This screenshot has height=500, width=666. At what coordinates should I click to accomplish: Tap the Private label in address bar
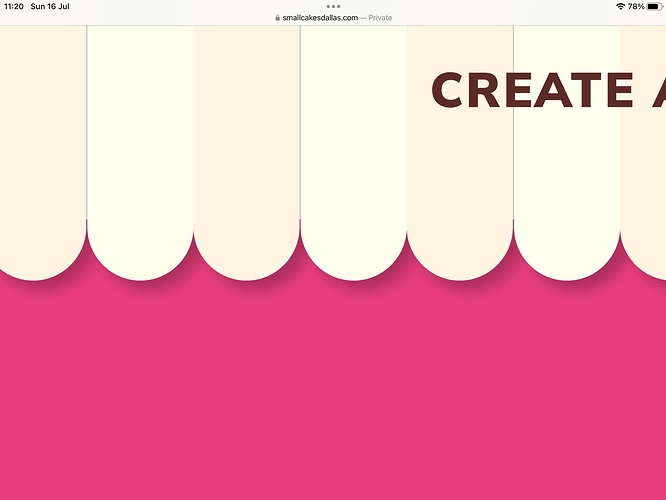(380, 18)
